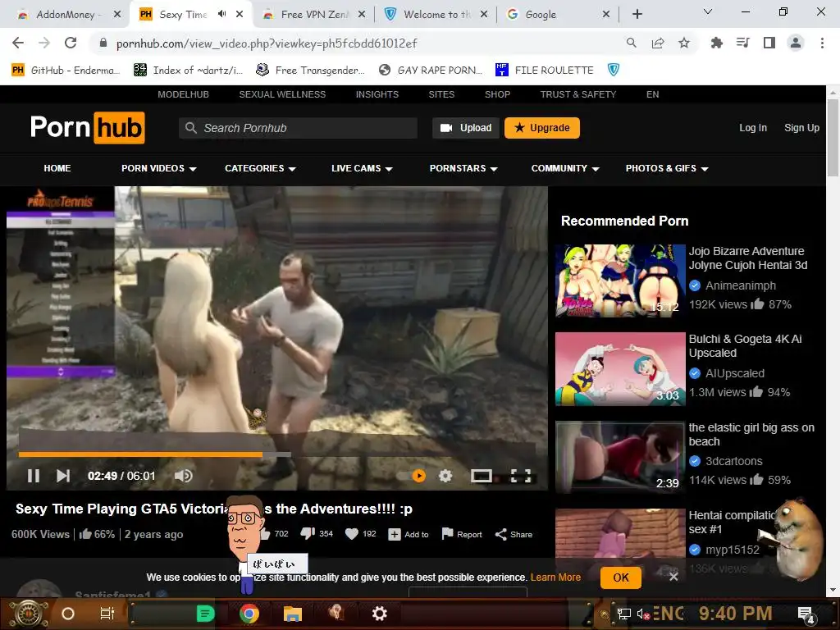
Task: Open the browser share icon in the address bar
Action: (658, 43)
